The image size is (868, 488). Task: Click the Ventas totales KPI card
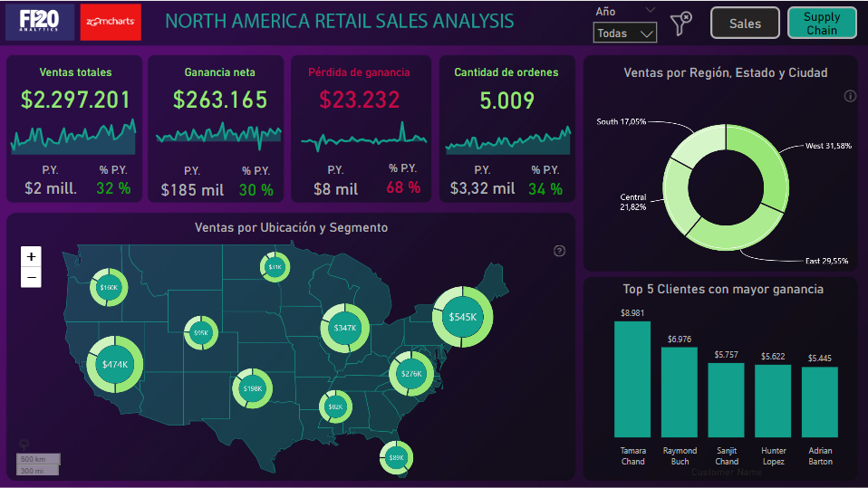pyautogui.click(x=75, y=129)
